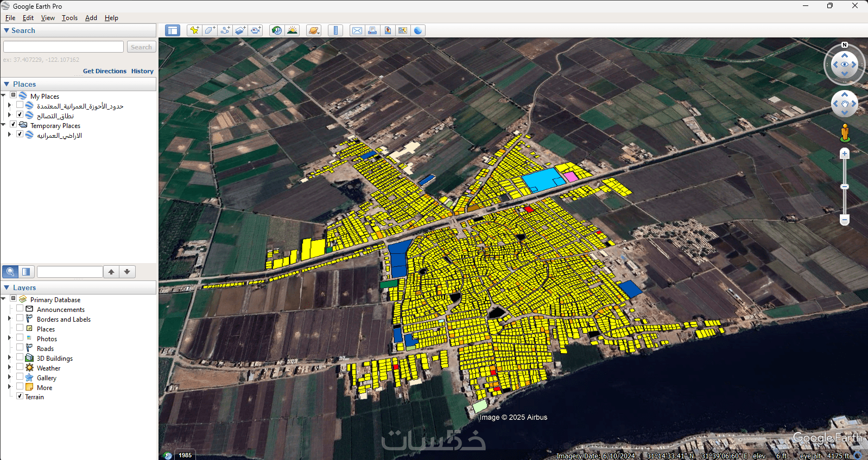Collapse the Search panel header
Image resolution: width=868 pixels, height=460 pixels.
point(7,31)
